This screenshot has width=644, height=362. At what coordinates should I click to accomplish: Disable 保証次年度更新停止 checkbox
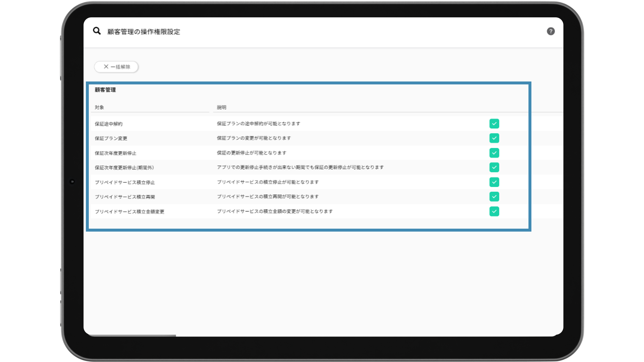click(494, 153)
